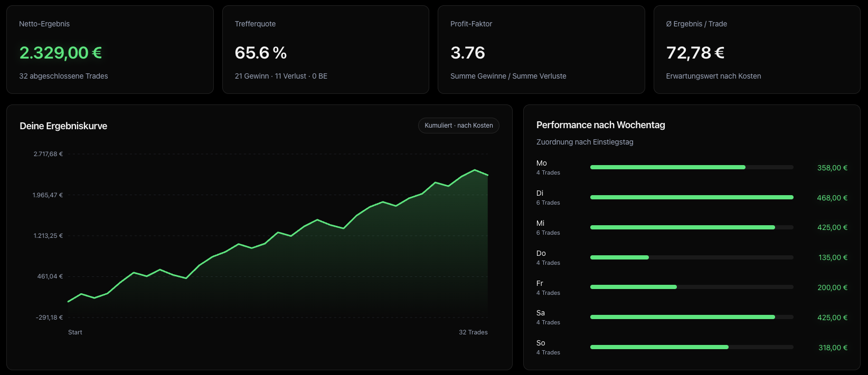Screen dimensions: 868x375
Task: Click the "Performance nach Wochentag" heading
Action: [x=601, y=125]
